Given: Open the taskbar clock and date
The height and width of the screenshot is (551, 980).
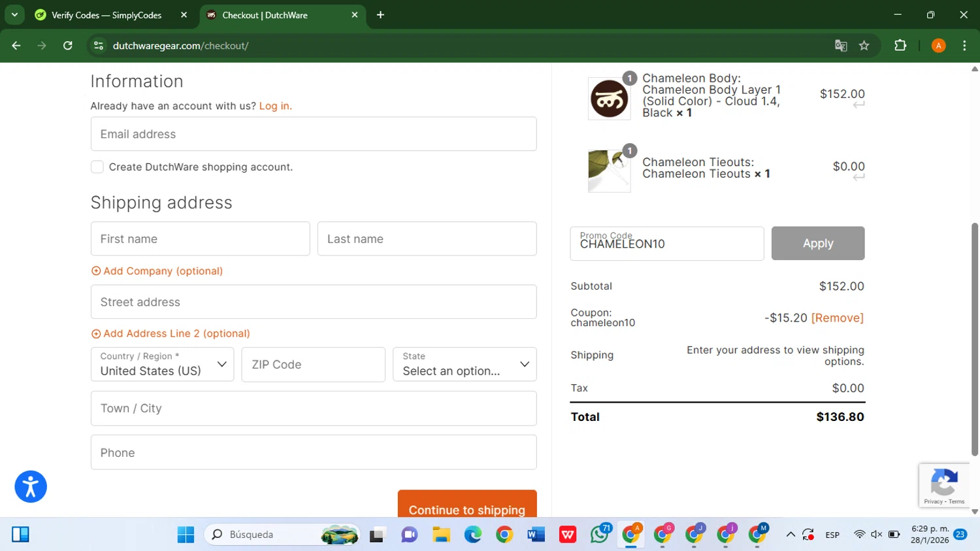Looking at the screenshot, I should coord(930,535).
